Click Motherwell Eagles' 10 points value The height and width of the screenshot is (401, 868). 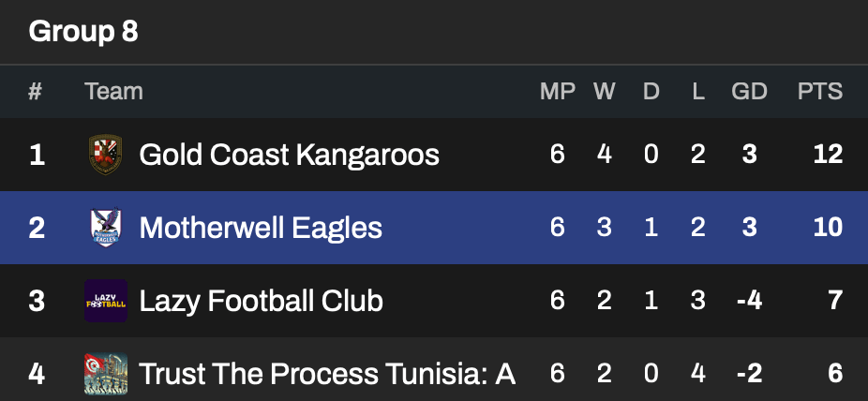(x=829, y=228)
